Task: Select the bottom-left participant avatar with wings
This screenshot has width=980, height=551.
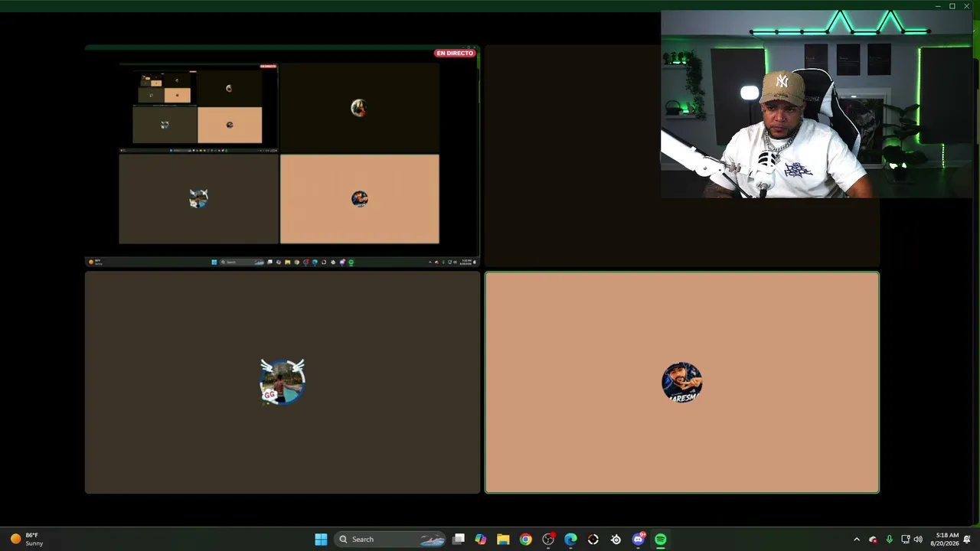Action: pyautogui.click(x=283, y=381)
